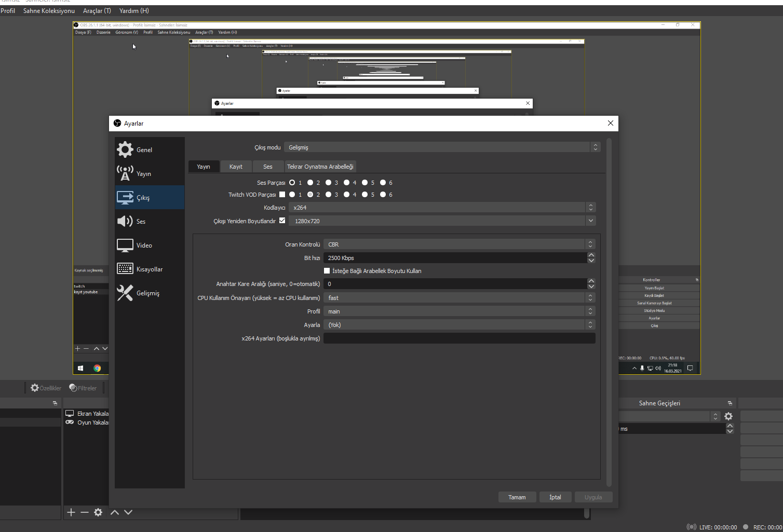
Task: Select the Oyun Yakalama source
Action: tap(86, 422)
